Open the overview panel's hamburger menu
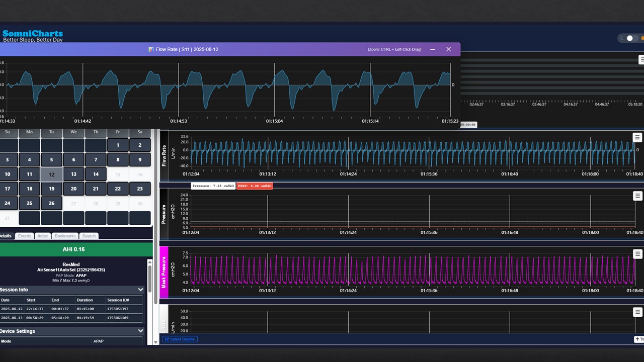 [x=641, y=59]
